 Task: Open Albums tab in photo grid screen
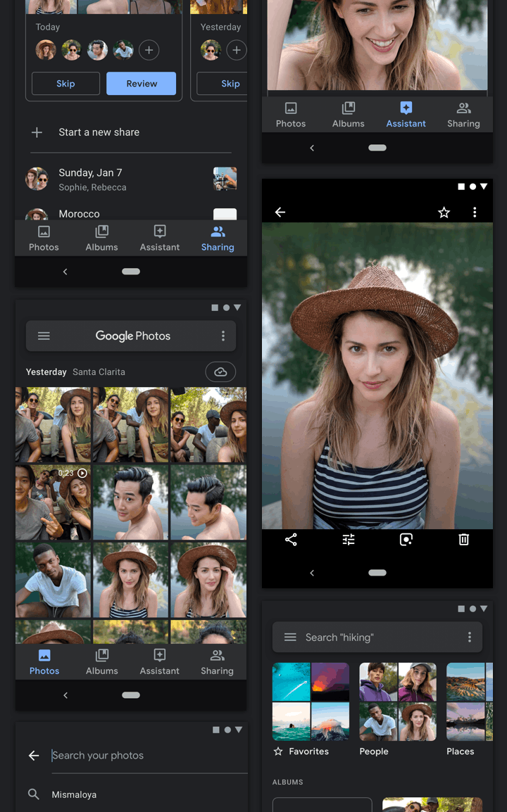point(101,662)
